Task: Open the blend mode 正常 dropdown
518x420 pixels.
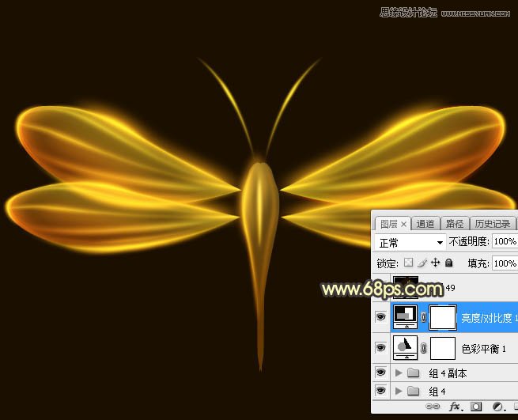Action: tap(410, 242)
